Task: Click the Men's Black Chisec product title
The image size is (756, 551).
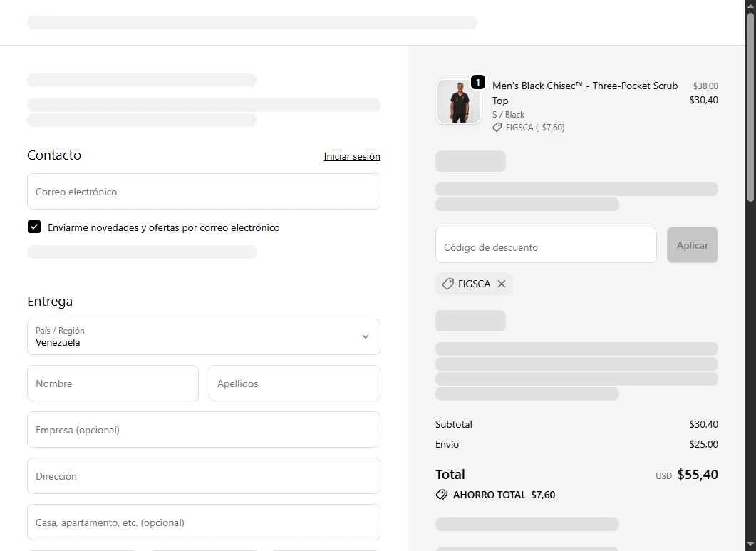Action: tap(584, 93)
